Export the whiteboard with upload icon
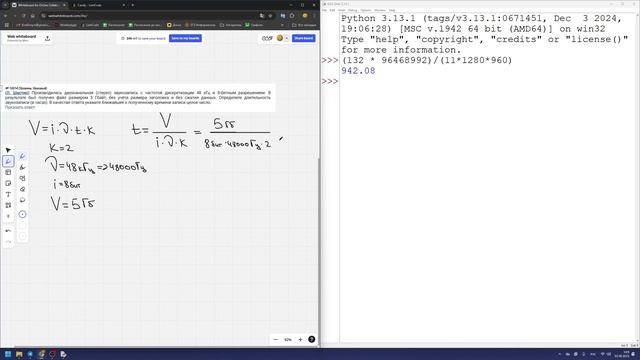Screen dimensions: 640x360 tap(47, 38)
